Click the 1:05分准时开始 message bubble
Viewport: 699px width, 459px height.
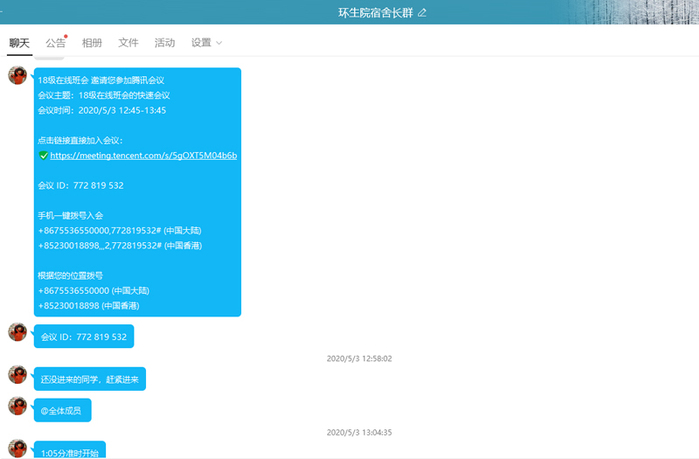point(68,452)
